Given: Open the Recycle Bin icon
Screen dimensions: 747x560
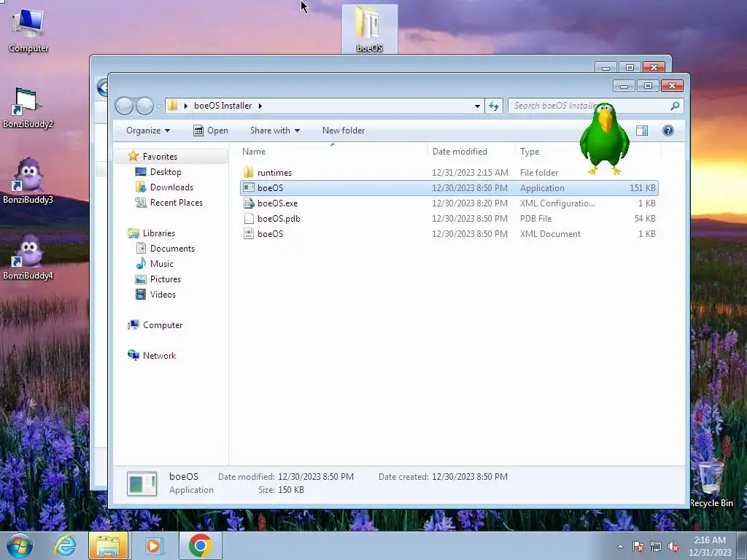Looking at the screenshot, I should pos(711,485).
